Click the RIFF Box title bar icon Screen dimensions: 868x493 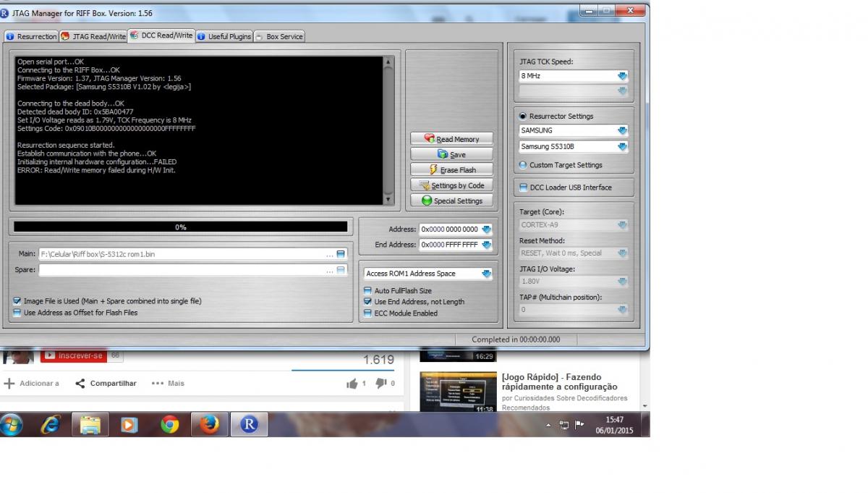[5, 13]
